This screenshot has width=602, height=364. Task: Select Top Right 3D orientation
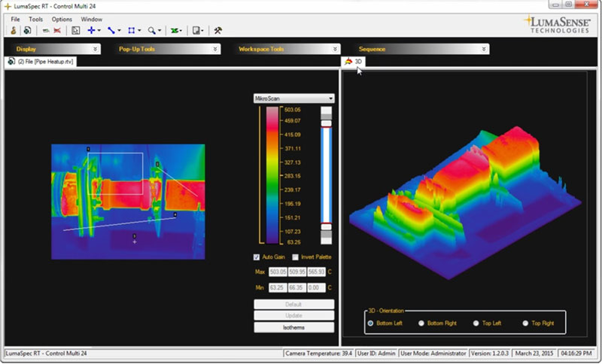525,323
